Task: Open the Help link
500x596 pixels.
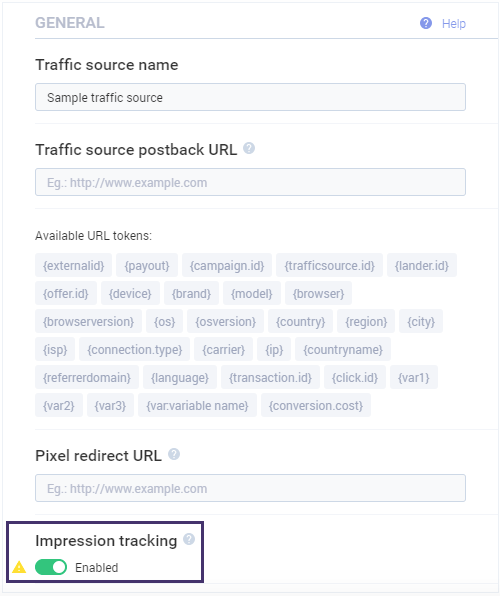Action: [453, 24]
